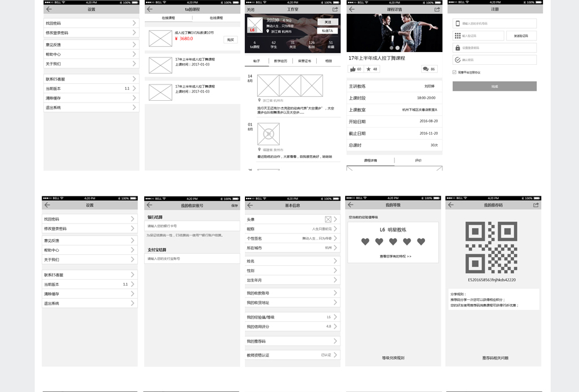Image resolution: width=579 pixels, height=392 pixels.
Task: Open the 我的收货地址 row chevron
Action: pos(335,302)
